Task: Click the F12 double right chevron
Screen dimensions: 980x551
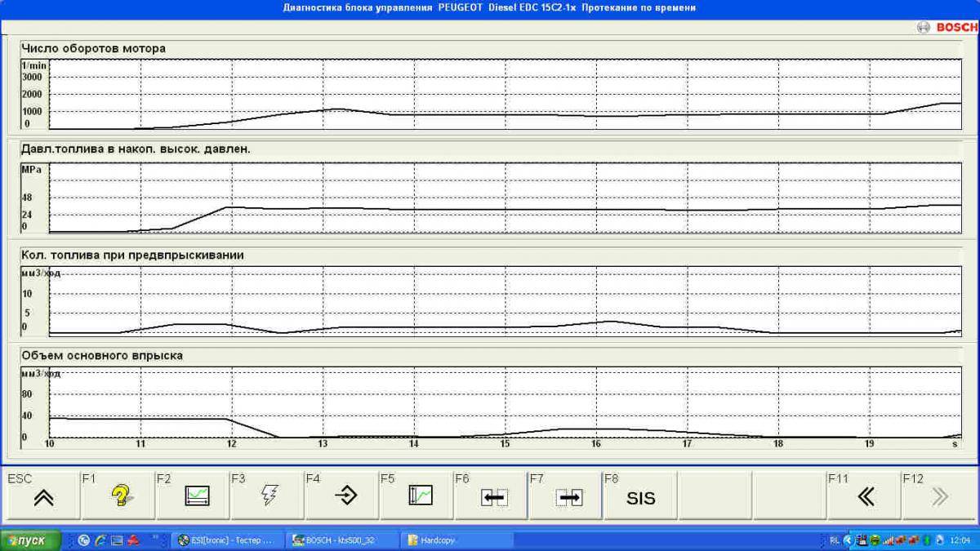Action: pyautogui.click(x=939, y=496)
